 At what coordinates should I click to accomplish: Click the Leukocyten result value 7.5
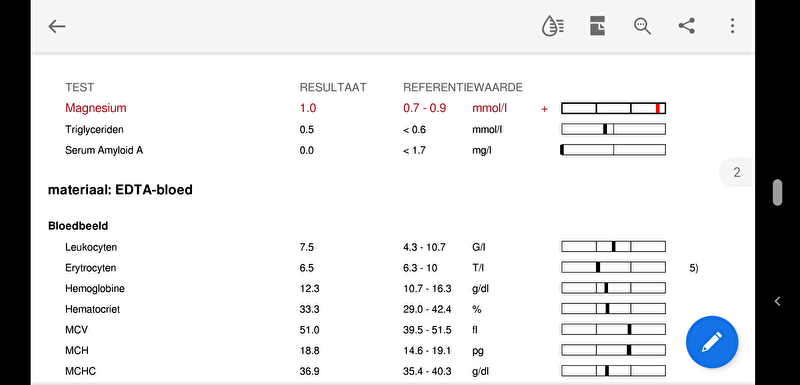tap(307, 247)
